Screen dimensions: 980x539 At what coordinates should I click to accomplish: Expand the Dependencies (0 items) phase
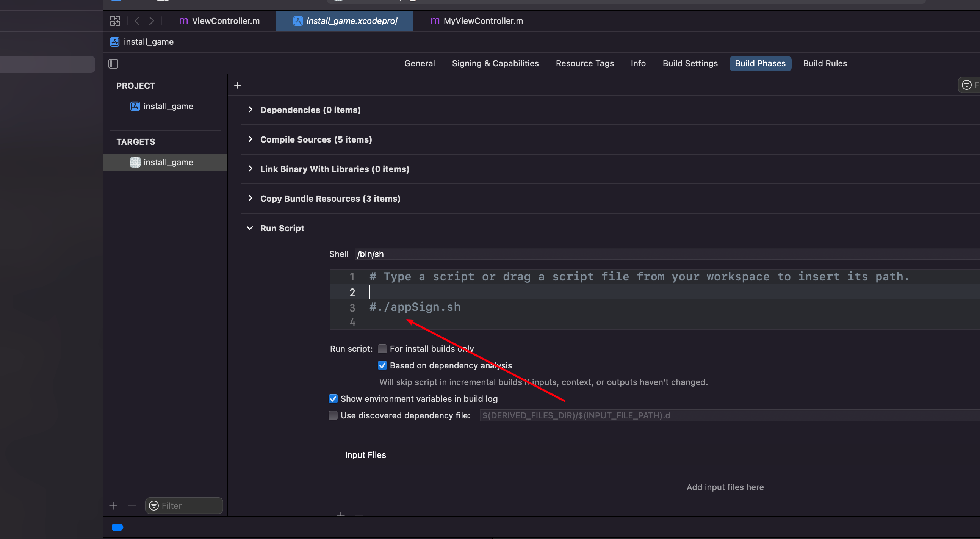click(x=250, y=110)
